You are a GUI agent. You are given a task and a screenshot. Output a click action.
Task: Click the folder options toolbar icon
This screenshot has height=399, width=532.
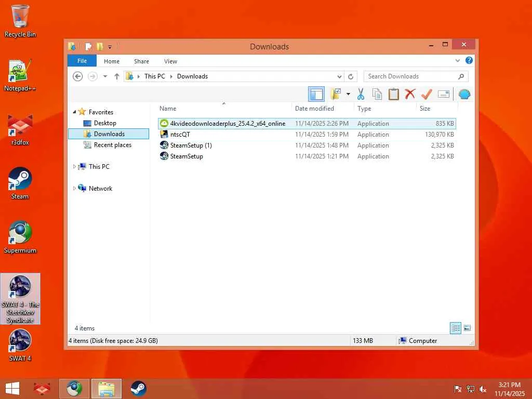(x=336, y=94)
